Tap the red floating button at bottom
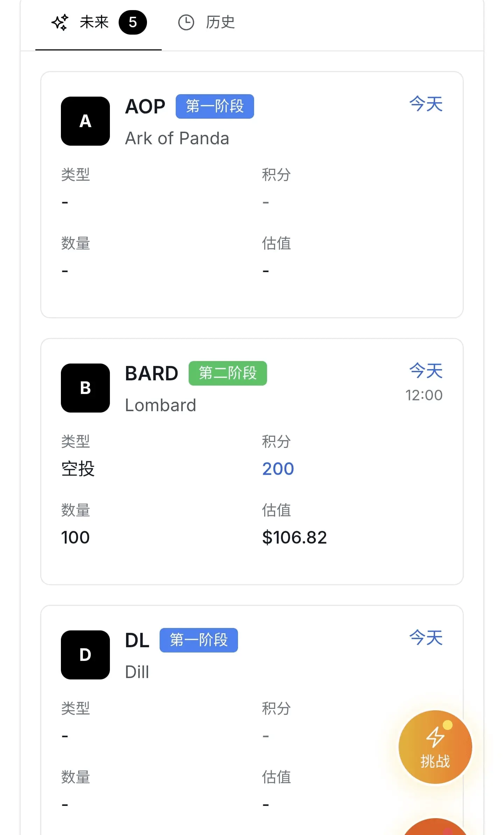This screenshot has height=835, width=504. tap(435, 827)
